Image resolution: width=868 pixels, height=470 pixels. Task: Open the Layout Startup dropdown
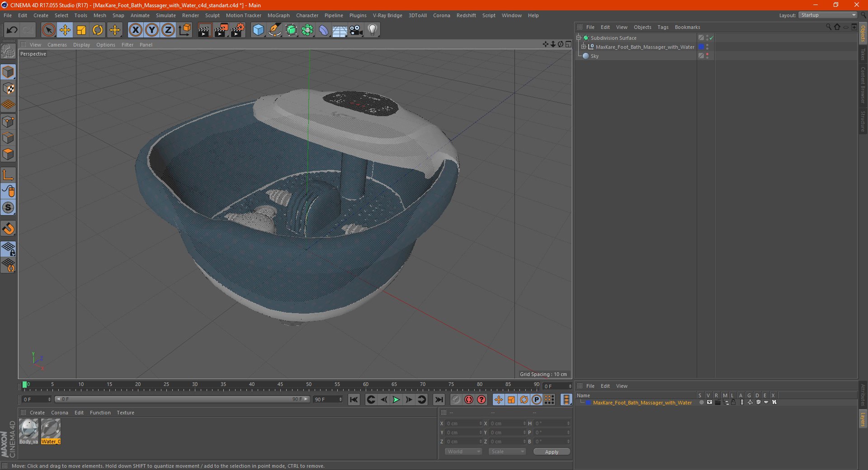[828, 15]
